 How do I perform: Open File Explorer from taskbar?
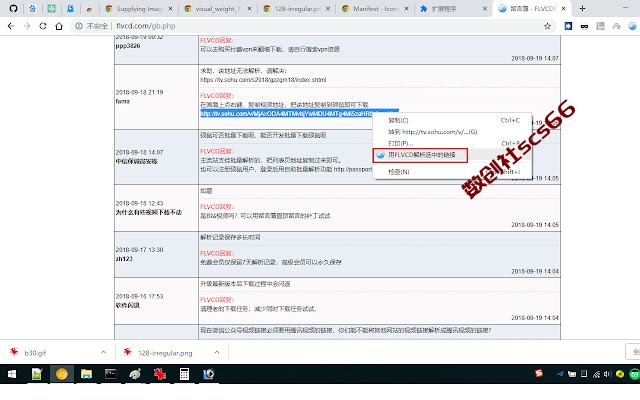click(86, 374)
